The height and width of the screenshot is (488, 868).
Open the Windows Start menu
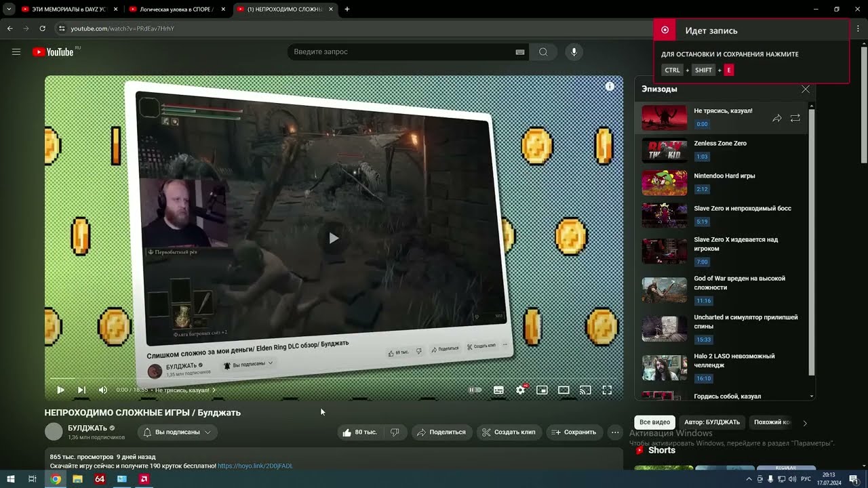(11, 479)
